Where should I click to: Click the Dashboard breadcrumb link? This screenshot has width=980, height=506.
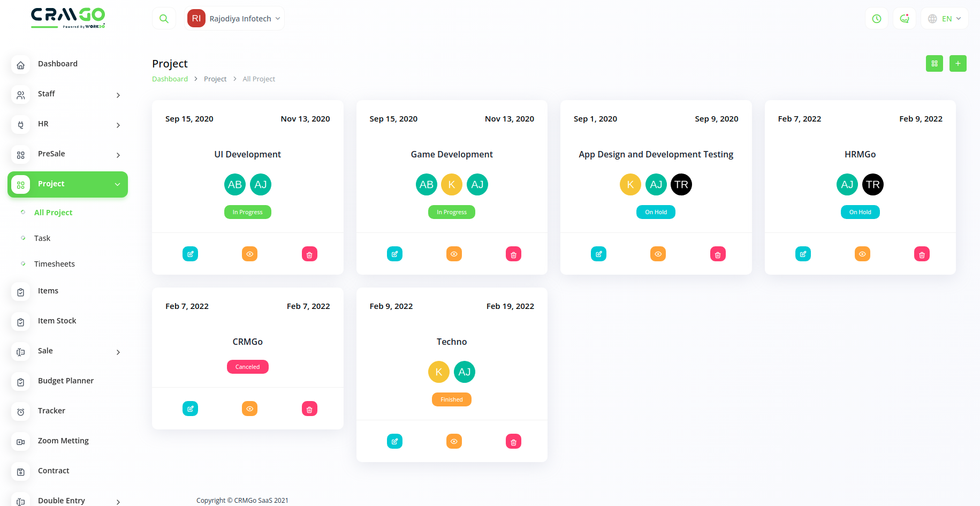[x=170, y=79]
